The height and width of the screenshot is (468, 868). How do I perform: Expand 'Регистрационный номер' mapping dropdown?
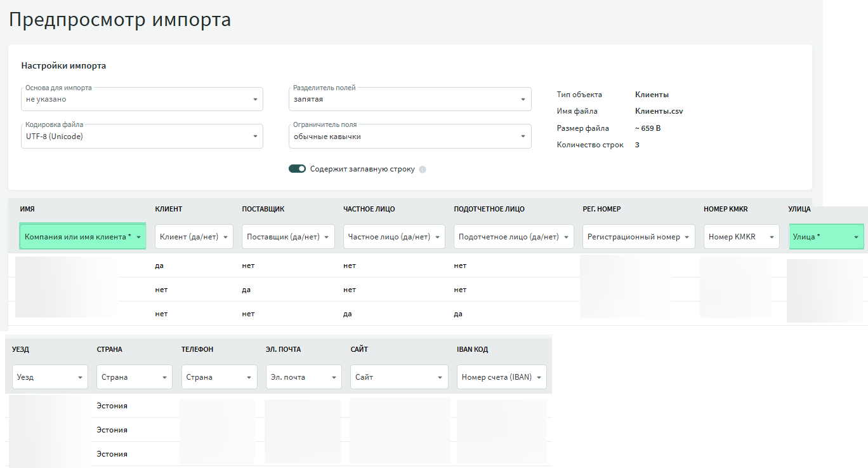(638, 236)
